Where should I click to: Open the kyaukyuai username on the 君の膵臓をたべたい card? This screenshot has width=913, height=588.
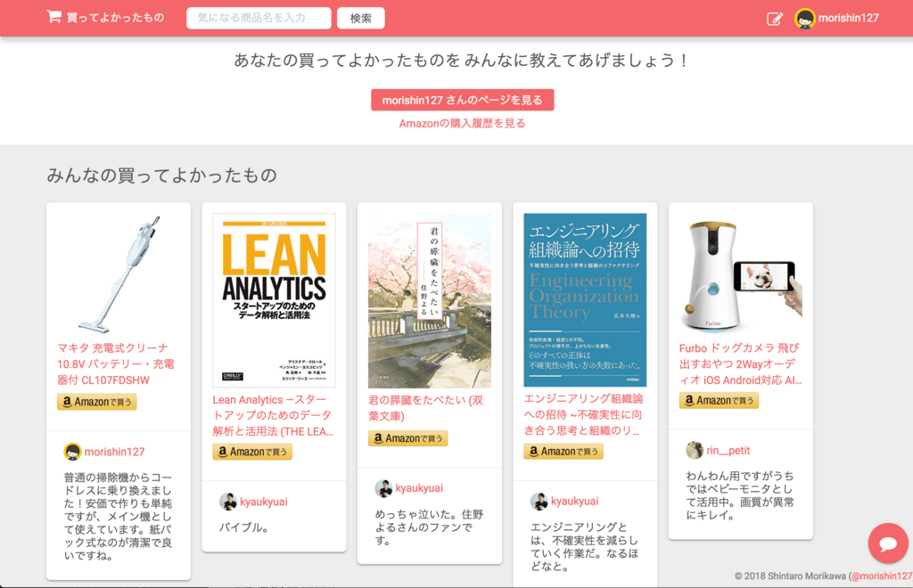pos(419,488)
